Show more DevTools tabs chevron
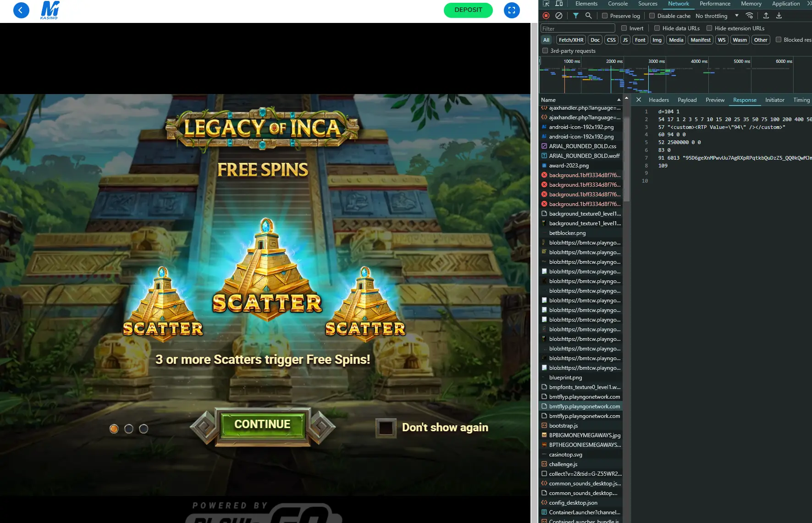The width and height of the screenshot is (812, 523). click(809, 4)
